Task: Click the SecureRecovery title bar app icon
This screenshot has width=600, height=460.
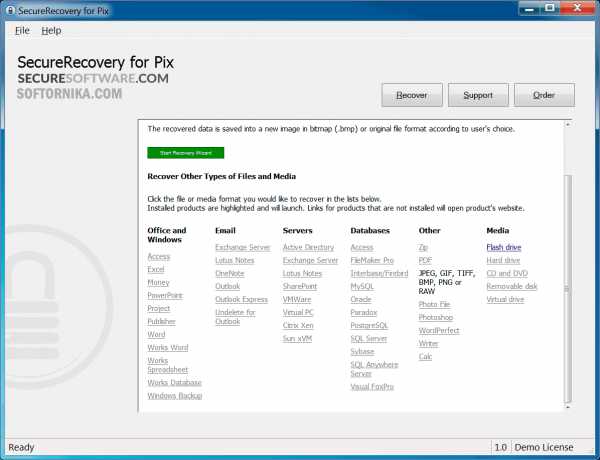Action: click(x=10, y=10)
